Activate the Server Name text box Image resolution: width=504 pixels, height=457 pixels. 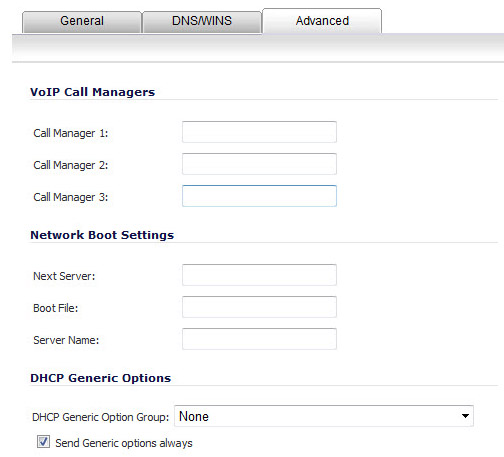click(259, 339)
